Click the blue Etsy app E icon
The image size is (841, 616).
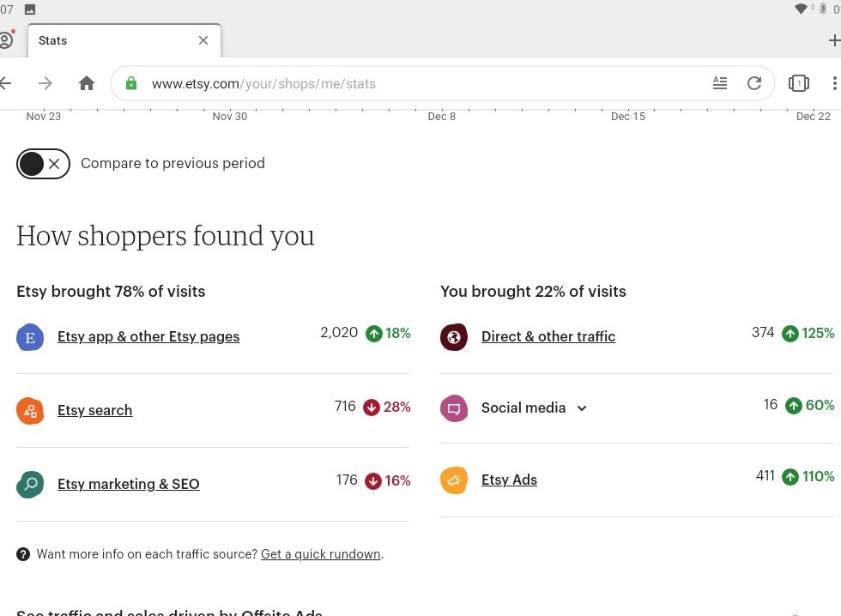click(x=30, y=337)
